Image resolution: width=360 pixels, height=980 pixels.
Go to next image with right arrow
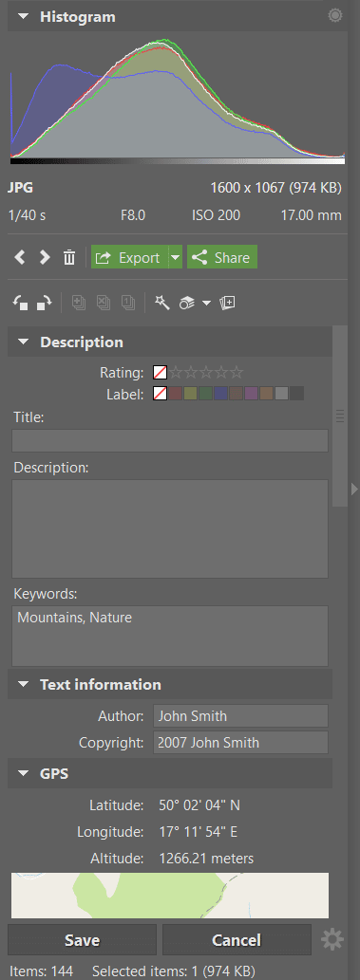(45, 257)
